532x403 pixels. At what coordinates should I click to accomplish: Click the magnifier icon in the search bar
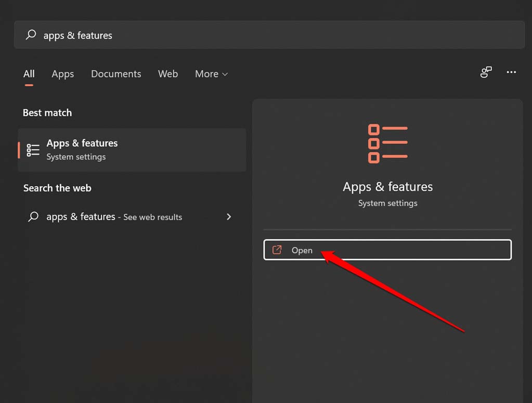click(x=31, y=35)
